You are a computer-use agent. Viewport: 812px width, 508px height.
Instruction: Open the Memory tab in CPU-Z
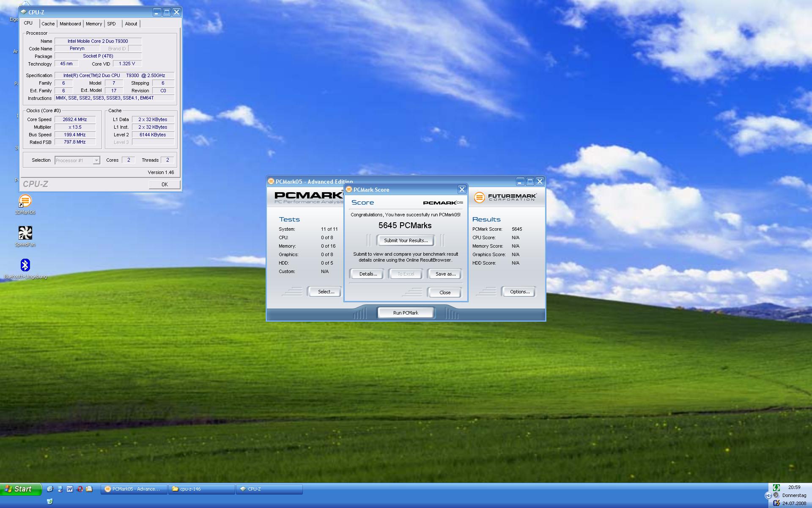pos(93,24)
